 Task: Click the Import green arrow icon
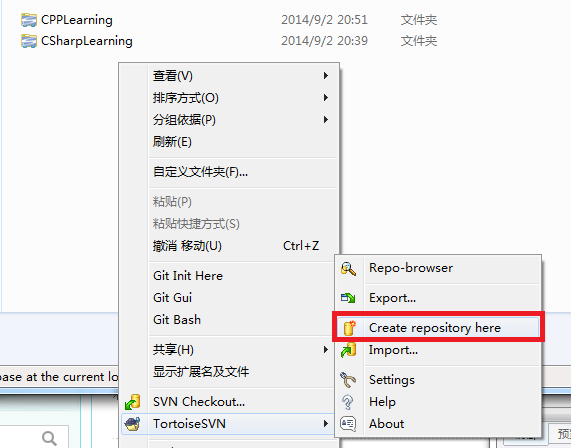(x=348, y=350)
